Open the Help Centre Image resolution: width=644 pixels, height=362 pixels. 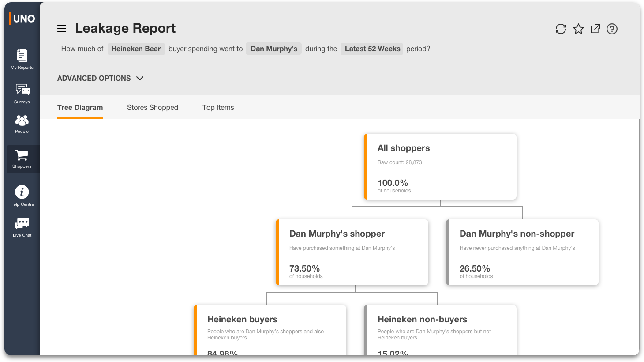point(22,196)
